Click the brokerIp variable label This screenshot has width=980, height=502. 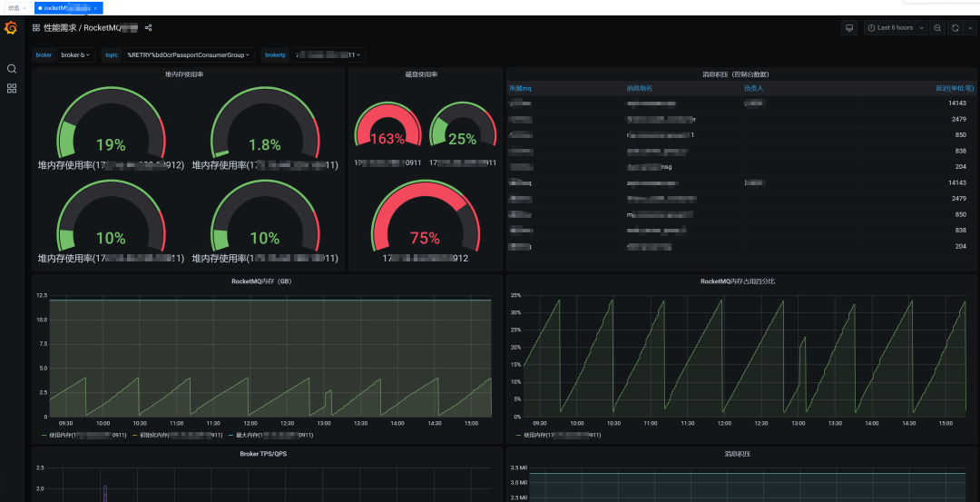[x=275, y=55]
